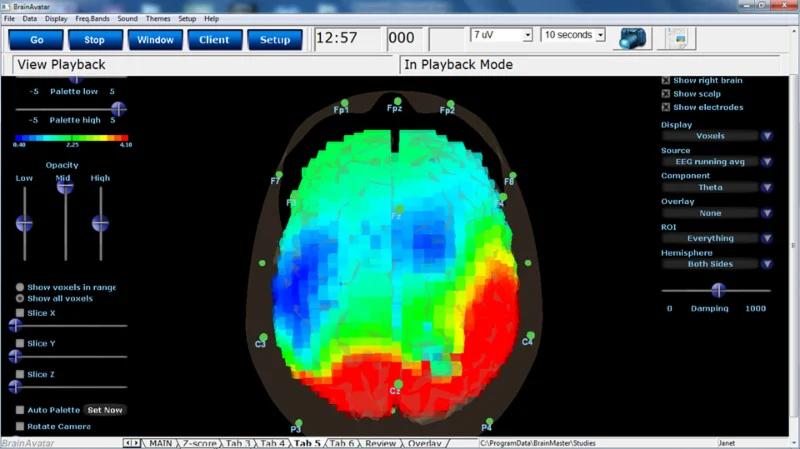
Task: Click the Set Now button
Action: click(x=105, y=410)
